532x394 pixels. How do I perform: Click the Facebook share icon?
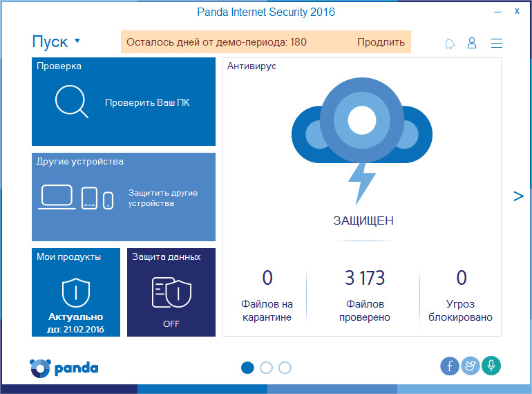[450, 366]
